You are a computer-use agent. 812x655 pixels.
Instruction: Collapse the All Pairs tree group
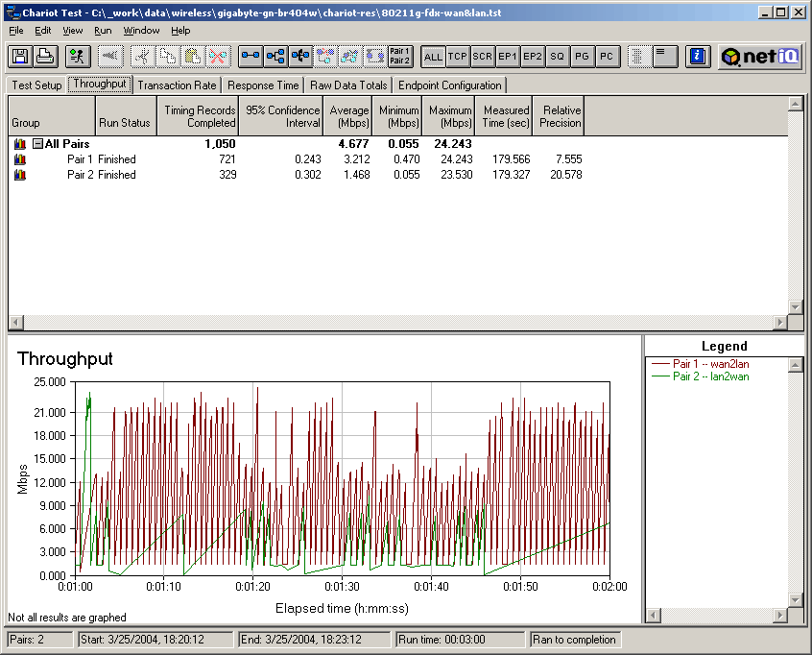(x=37, y=144)
